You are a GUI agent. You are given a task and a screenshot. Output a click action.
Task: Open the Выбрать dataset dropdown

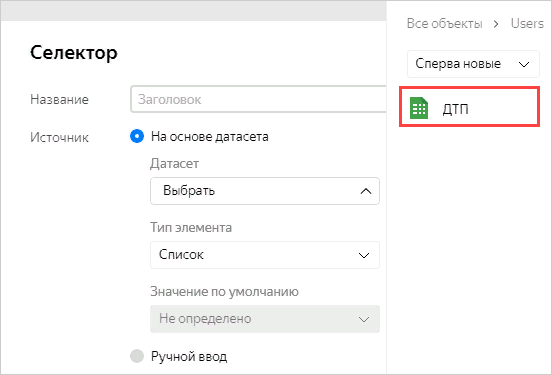pyautogui.click(x=265, y=191)
